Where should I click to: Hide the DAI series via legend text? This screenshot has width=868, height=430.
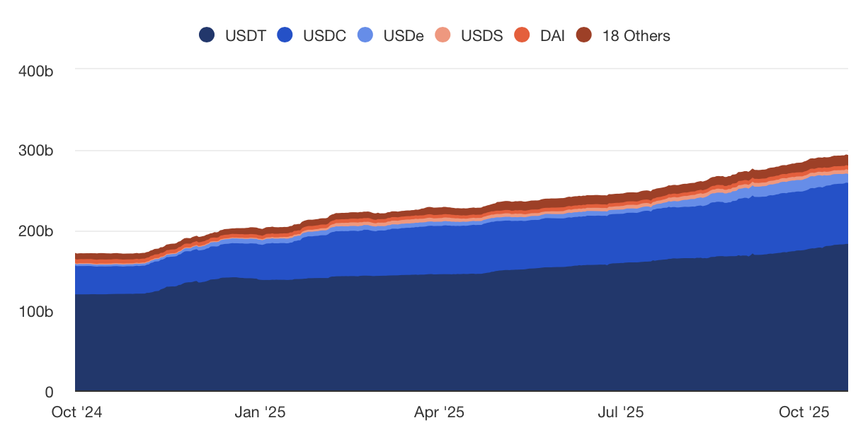point(552,35)
